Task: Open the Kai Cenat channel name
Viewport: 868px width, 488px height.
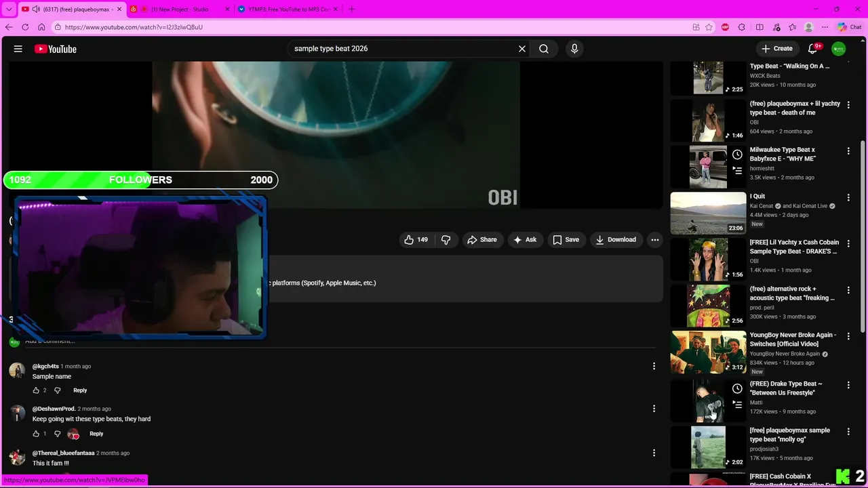Action: tap(762, 206)
